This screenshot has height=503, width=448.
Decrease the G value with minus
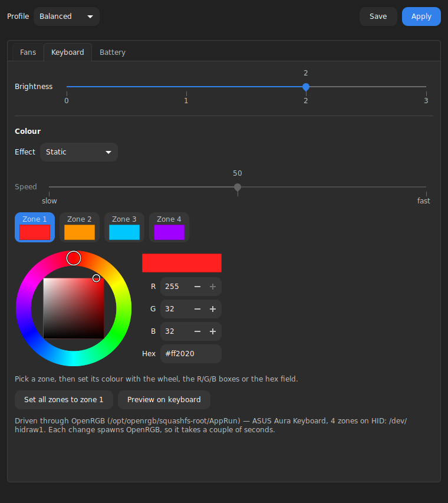point(197,309)
